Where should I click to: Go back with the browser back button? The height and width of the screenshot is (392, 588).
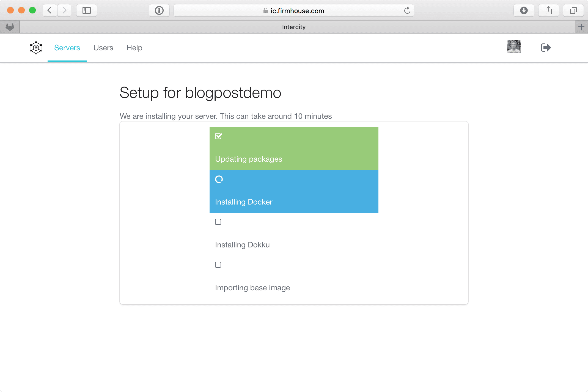pyautogui.click(x=50, y=11)
